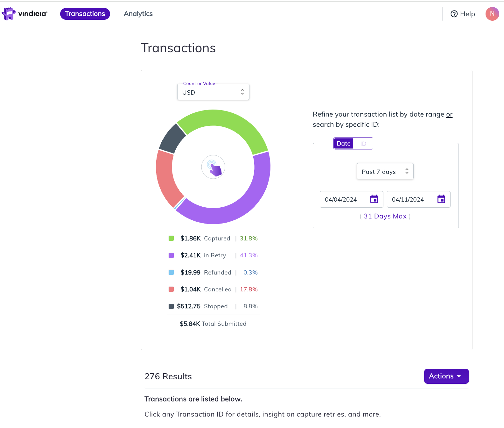Go to the Analytics tab
Viewport: 504px width, 428px height.
(x=138, y=14)
